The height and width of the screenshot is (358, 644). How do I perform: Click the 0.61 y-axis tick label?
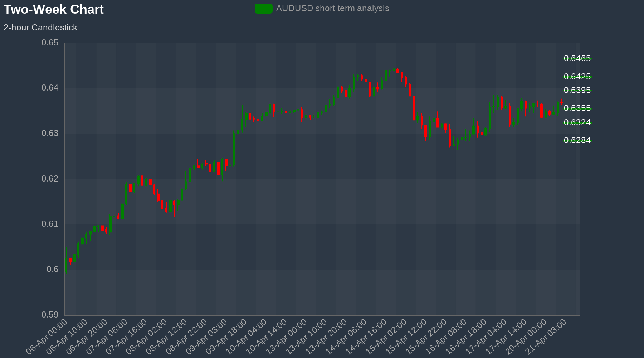click(50, 224)
